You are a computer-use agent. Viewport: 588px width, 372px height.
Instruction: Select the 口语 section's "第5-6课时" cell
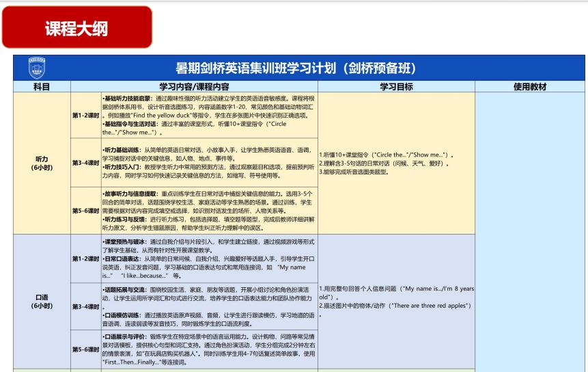85,349
